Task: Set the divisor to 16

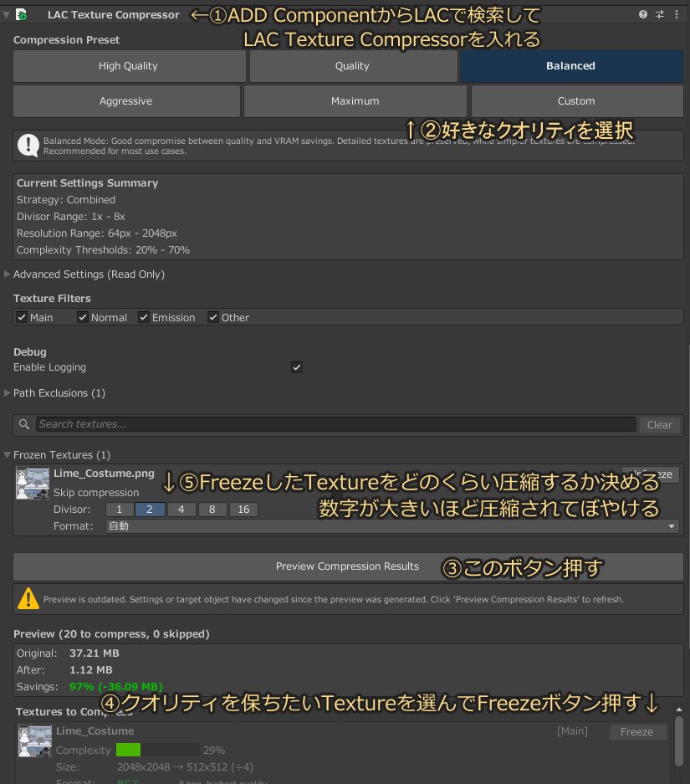Action: point(244,510)
